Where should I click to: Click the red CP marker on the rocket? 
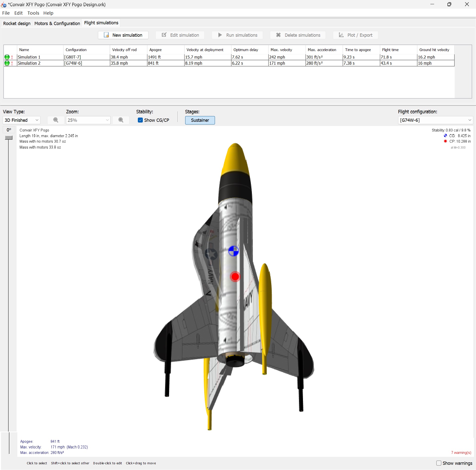point(235,277)
